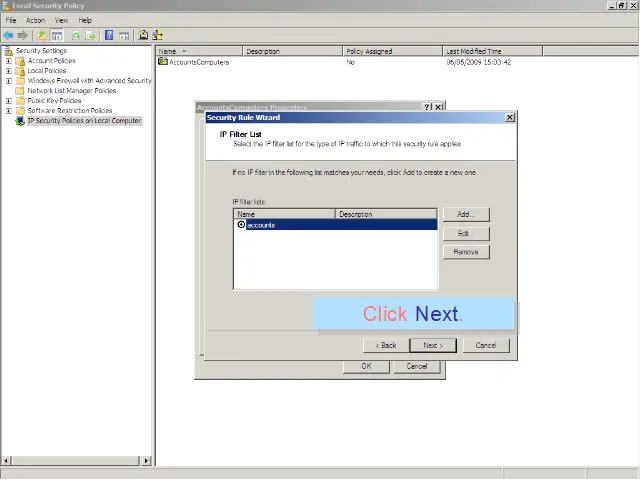Click the Edit button beside the filter list

(464, 233)
